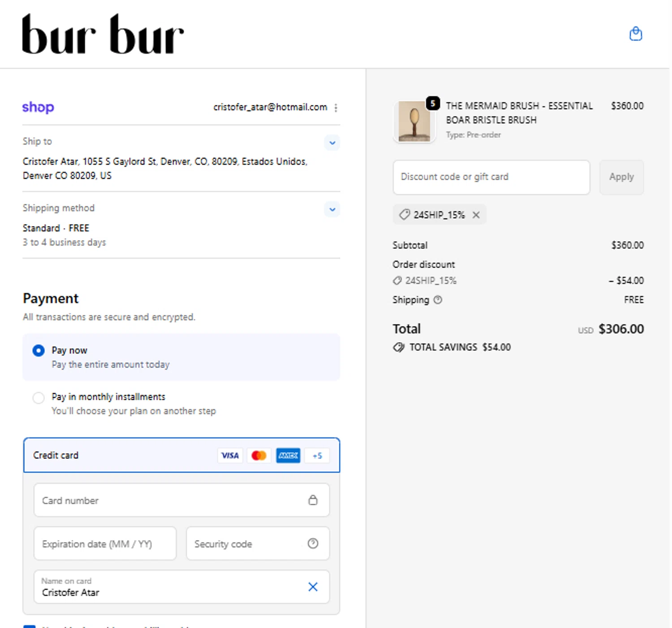This screenshot has height=628, width=672.
Task: Open account options three-dot menu
Action: click(x=336, y=108)
